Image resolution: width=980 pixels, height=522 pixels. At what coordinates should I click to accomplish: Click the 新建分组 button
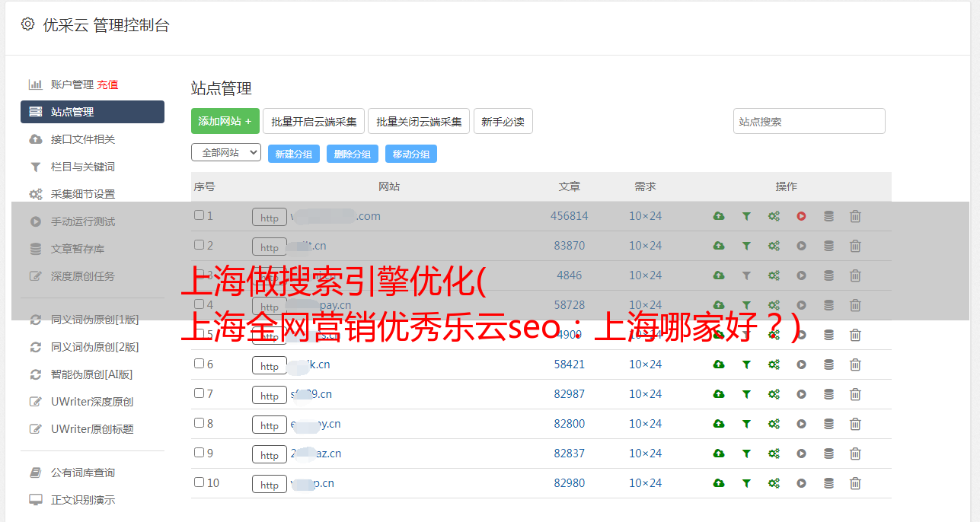(294, 154)
